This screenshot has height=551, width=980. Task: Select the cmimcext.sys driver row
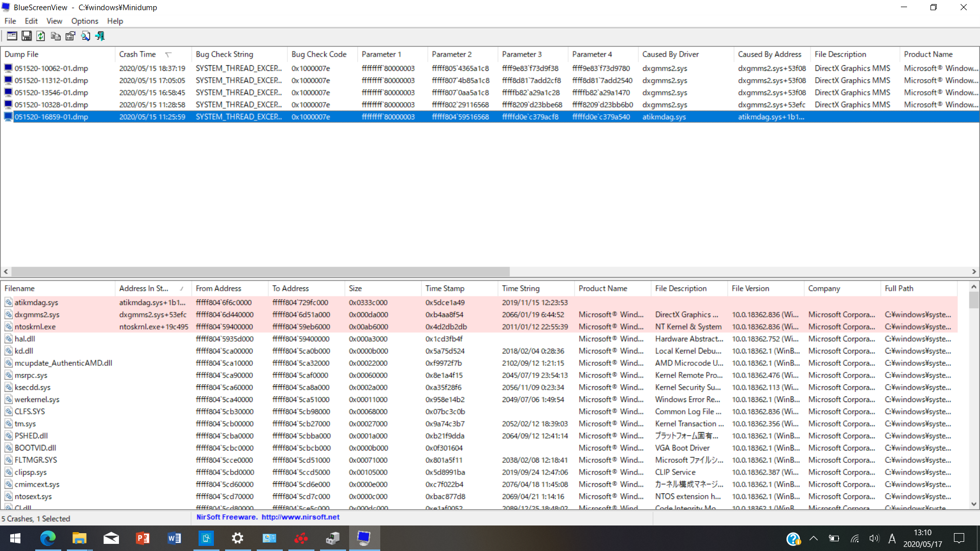coord(479,485)
